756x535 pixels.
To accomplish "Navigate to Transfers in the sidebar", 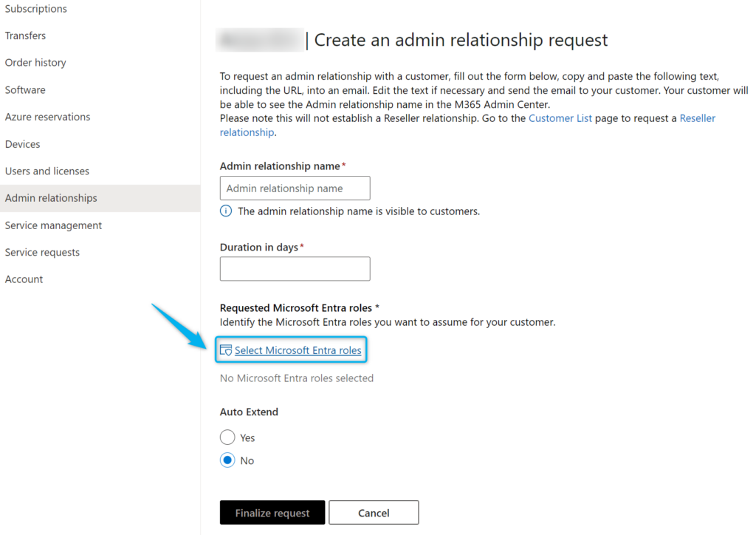I will [25, 35].
